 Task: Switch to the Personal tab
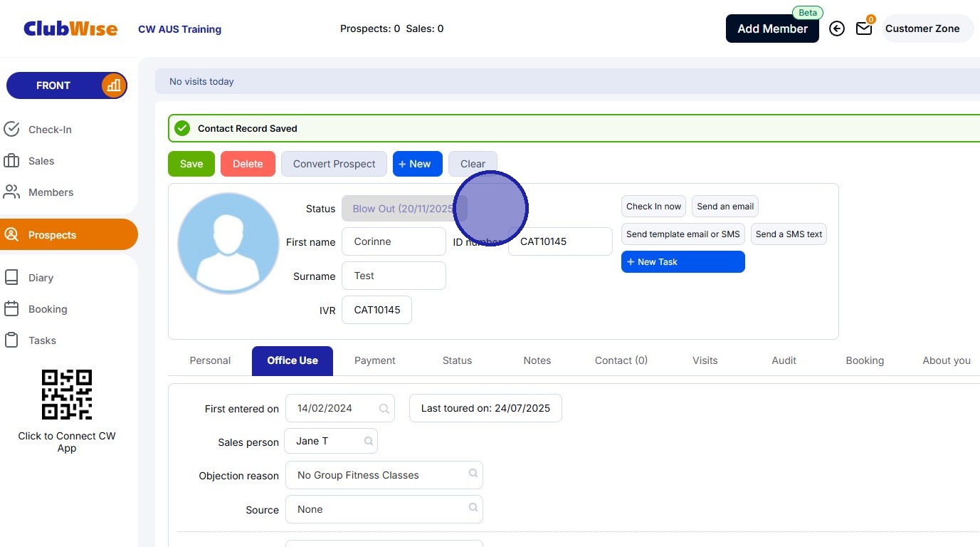coord(210,360)
